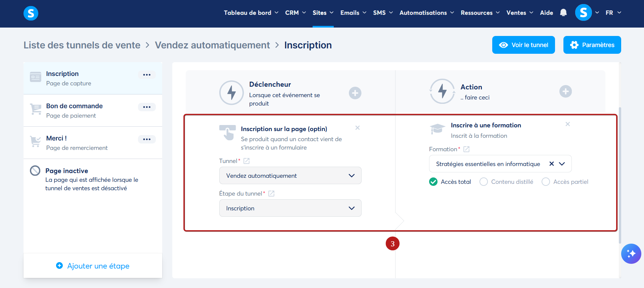This screenshot has height=288, width=644.
Task: Expand the Étape du tunnel dropdown
Action: (x=290, y=208)
